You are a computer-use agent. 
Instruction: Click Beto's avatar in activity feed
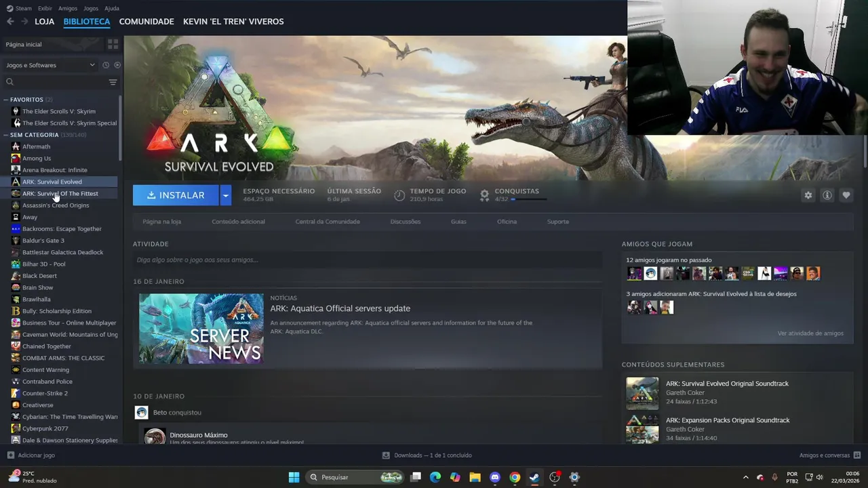pyautogui.click(x=141, y=412)
